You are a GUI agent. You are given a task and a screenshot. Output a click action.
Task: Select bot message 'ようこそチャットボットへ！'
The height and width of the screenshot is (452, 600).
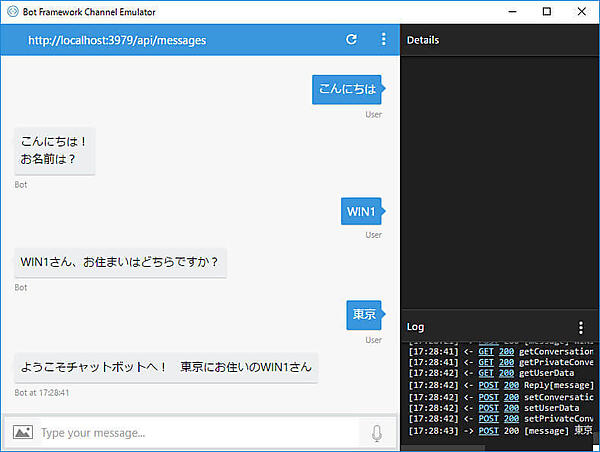click(166, 367)
